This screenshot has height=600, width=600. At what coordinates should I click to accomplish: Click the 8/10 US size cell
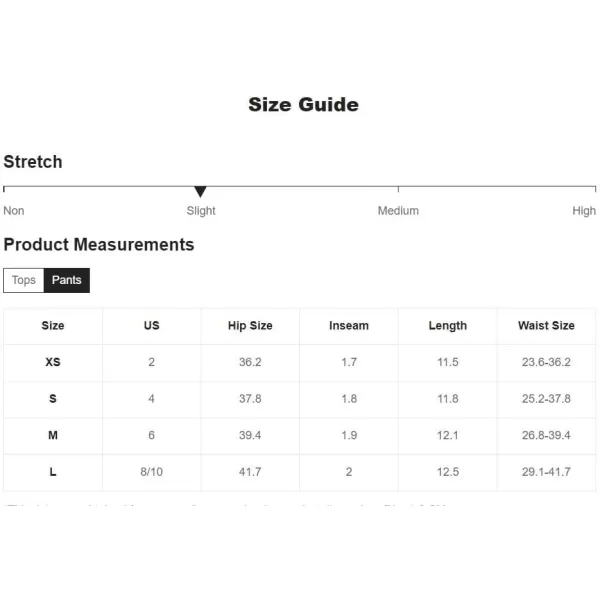(152, 472)
